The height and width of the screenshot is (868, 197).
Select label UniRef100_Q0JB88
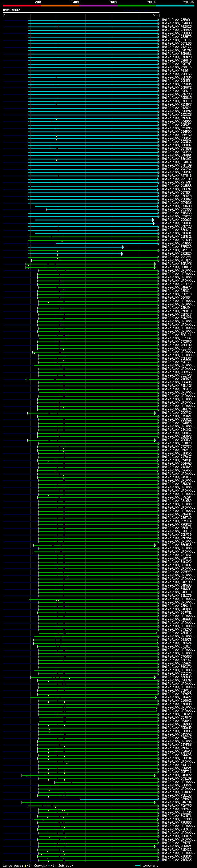point(176,186)
